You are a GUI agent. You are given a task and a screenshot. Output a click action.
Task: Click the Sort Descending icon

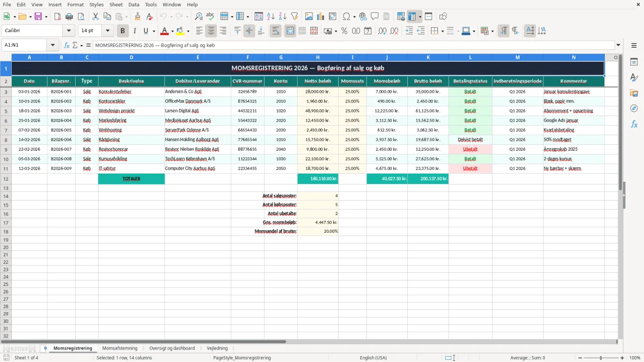[283, 17]
